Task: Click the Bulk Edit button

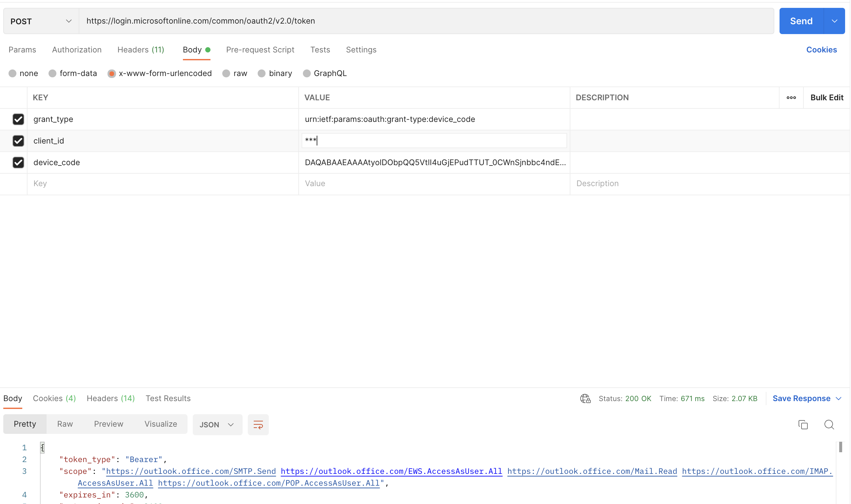Action: coord(827,98)
